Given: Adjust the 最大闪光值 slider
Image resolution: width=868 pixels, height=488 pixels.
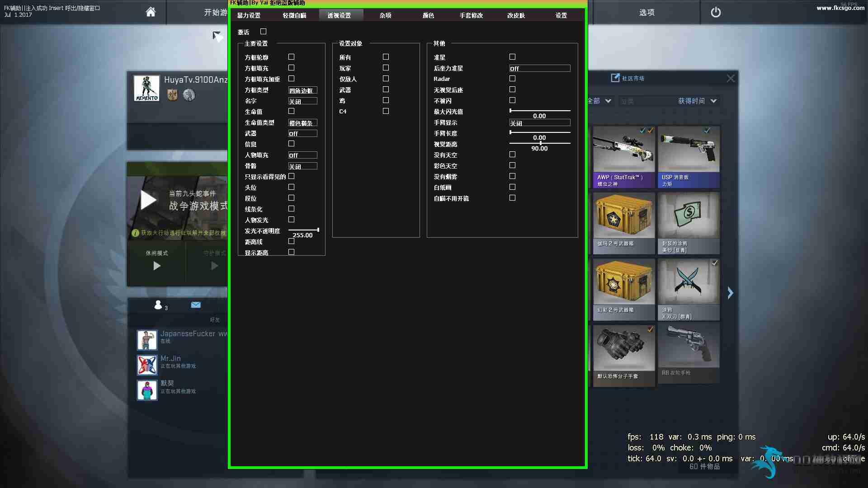Looking at the screenshot, I should coord(540,110).
